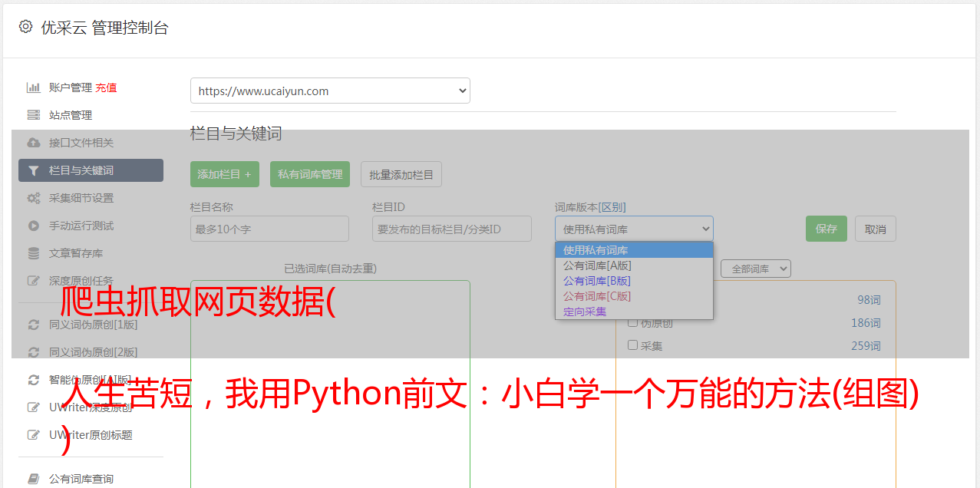The height and width of the screenshot is (488, 980).
Task: Click the gears icon for 采集细节设置
Action: tap(34, 198)
